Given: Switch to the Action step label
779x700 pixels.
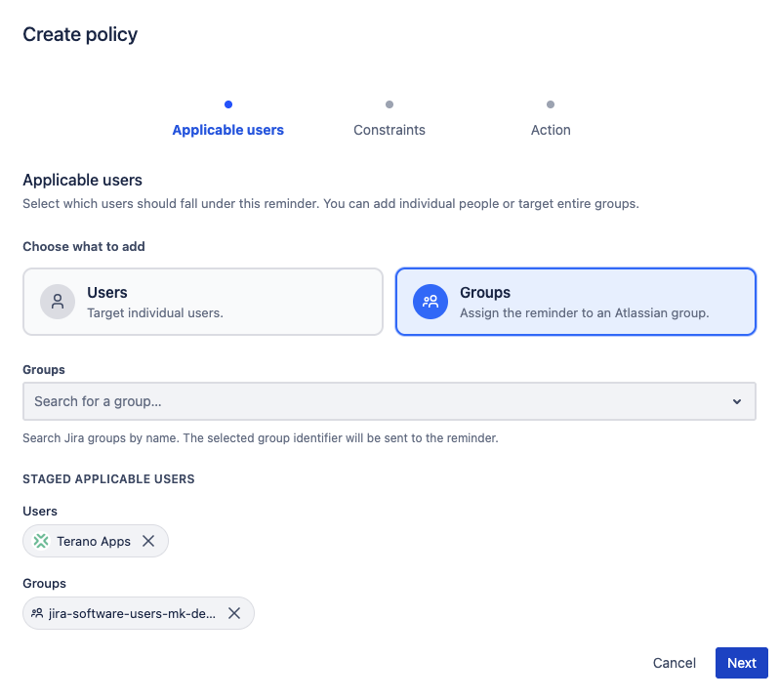Looking at the screenshot, I should [x=551, y=130].
